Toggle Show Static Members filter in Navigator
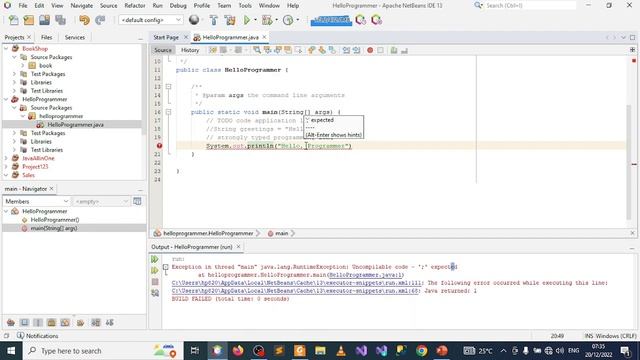This screenshot has width=640, height=360. 38,322
